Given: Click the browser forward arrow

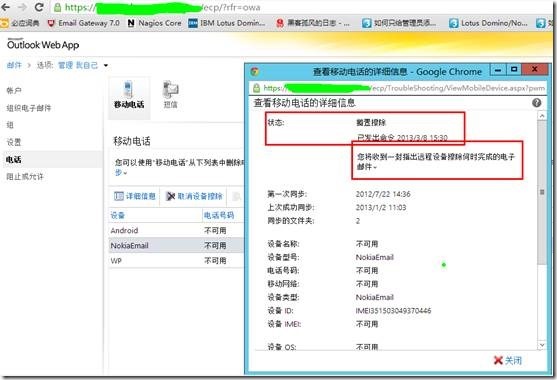Looking at the screenshot, I should tap(22, 7).
